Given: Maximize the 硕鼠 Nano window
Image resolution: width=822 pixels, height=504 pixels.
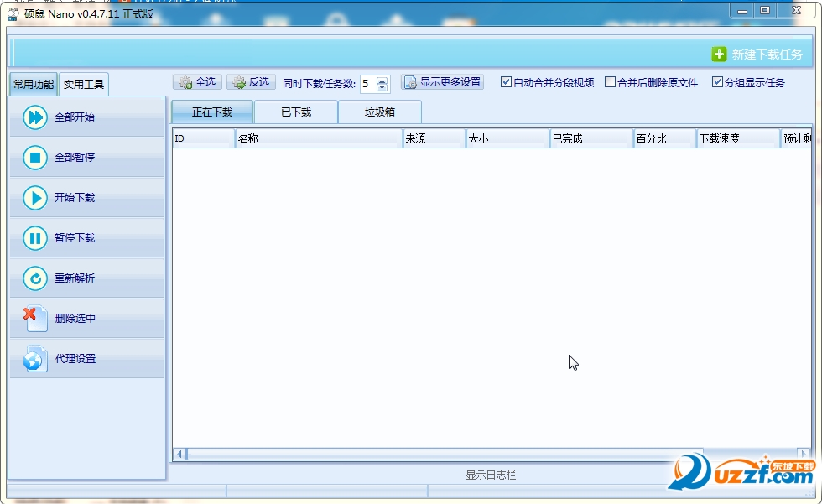Looking at the screenshot, I should (x=765, y=11).
